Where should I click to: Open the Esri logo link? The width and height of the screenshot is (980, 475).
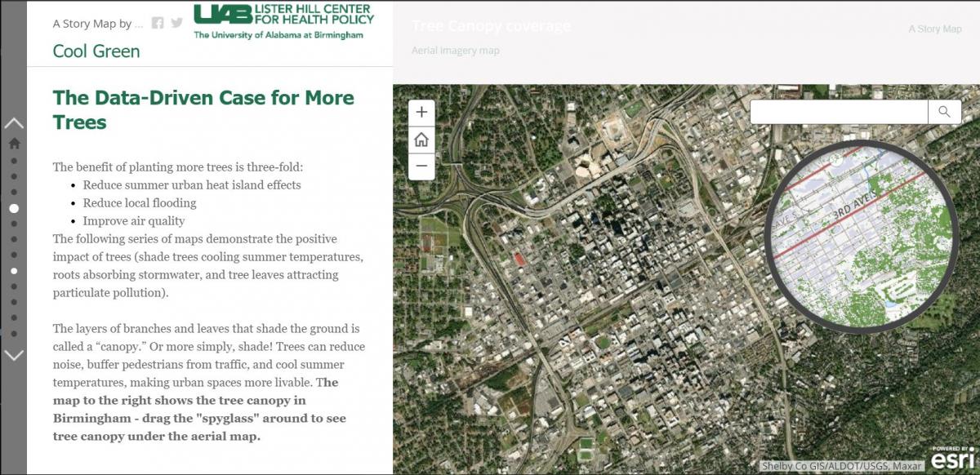pos(953,458)
